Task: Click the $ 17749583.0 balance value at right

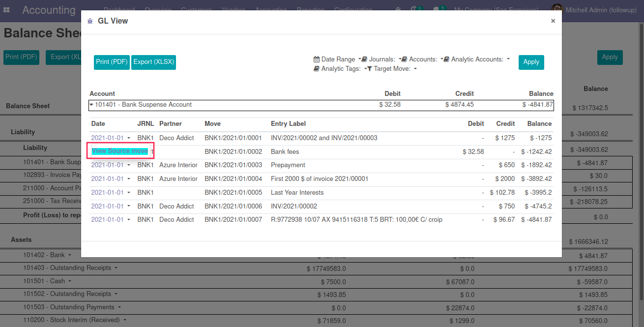Action: 588,268
